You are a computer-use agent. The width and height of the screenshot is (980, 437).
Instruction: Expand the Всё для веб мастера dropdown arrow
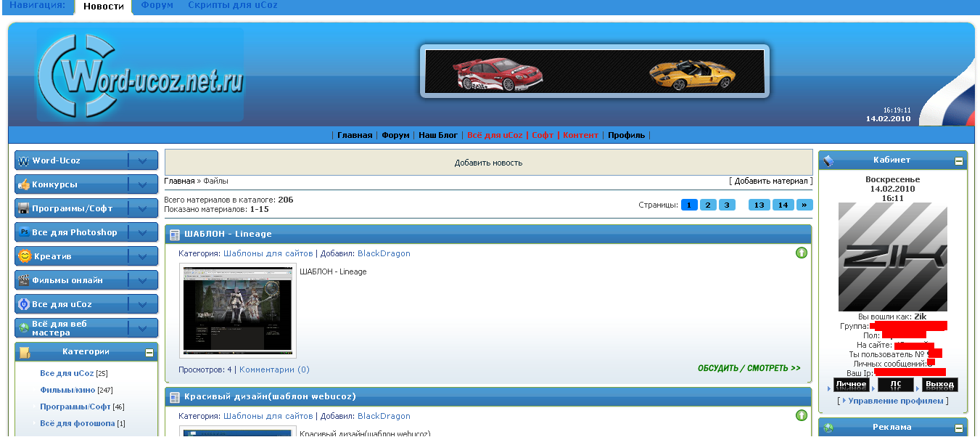(142, 328)
